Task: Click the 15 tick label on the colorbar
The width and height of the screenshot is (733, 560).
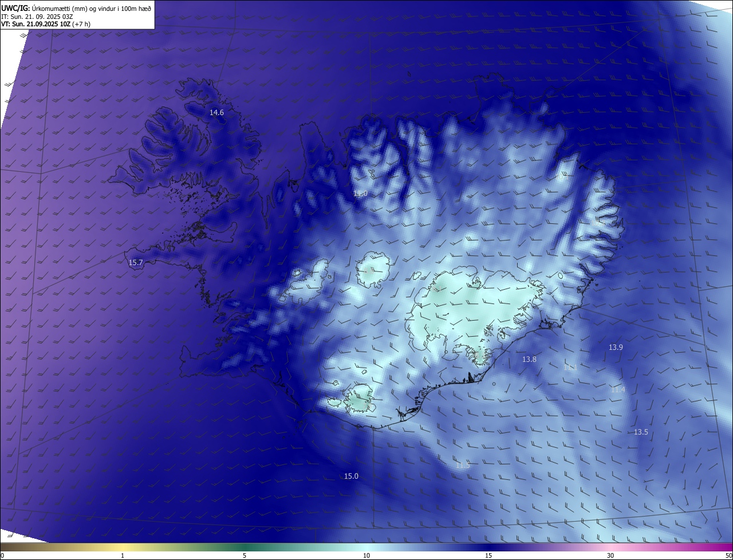Action: pyautogui.click(x=488, y=555)
